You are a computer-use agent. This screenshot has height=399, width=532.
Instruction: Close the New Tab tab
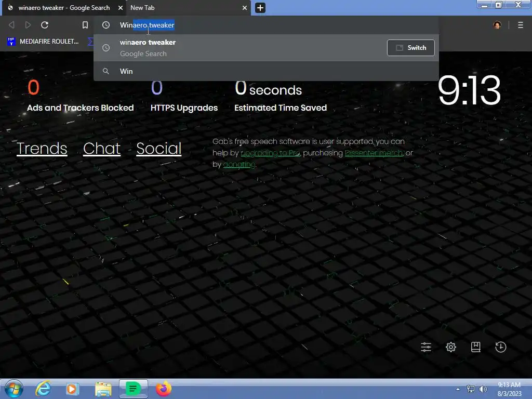click(244, 7)
